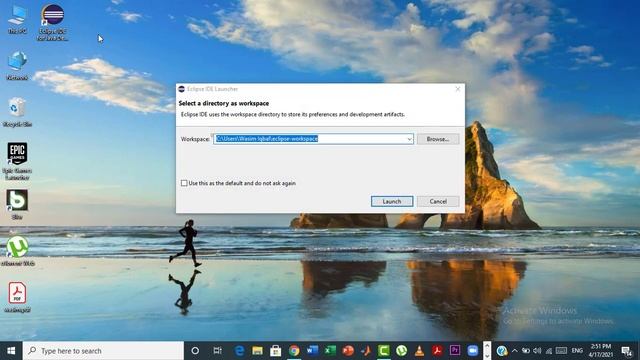Click the taskbar overflow scroll arrows
The width and height of the screenshot is (640, 360).
tap(487, 351)
